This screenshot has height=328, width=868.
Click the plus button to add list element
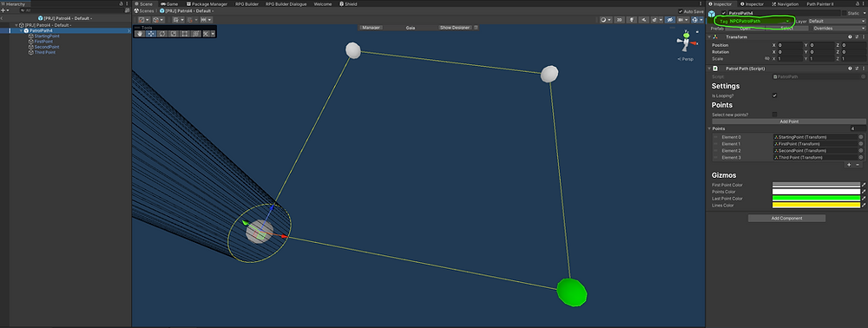[x=849, y=164]
